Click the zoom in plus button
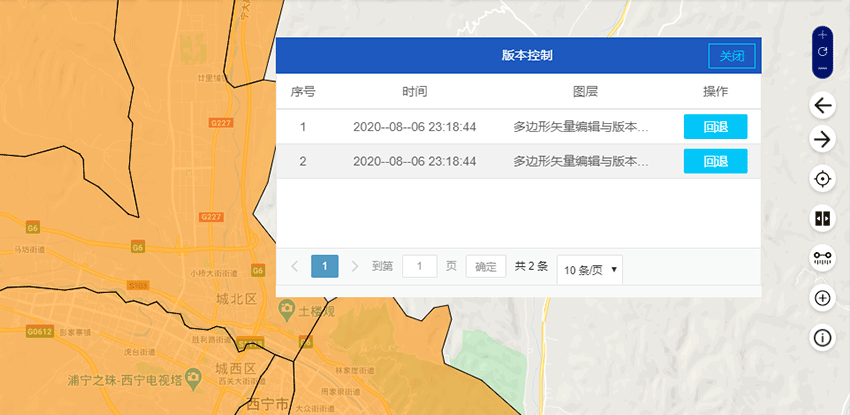Image resolution: width=850 pixels, height=415 pixels. tap(823, 35)
